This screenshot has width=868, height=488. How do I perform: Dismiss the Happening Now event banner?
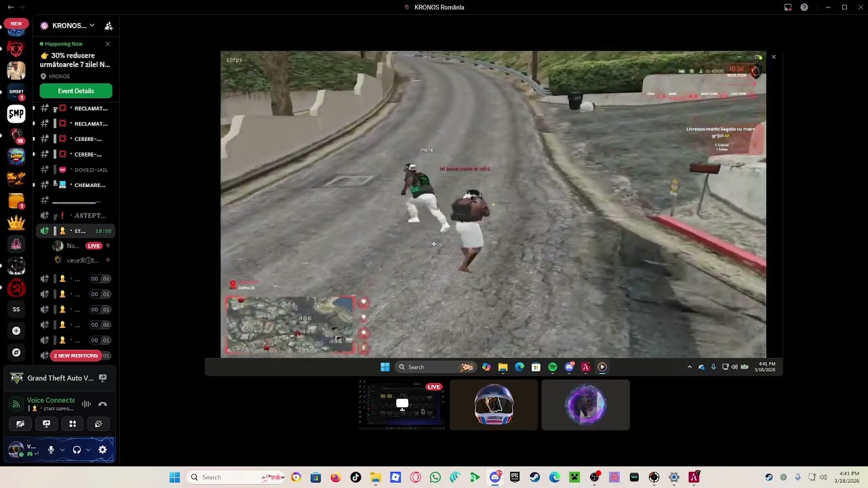[x=107, y=44]
